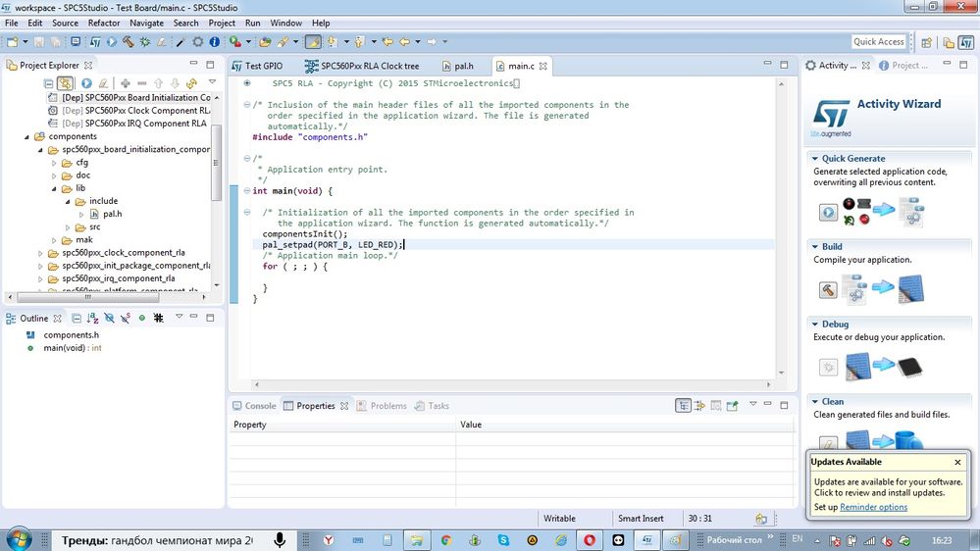This screenshot has width=980, height=551.
Task: Toggle Hide Static Members in Outline
Action: pyautogui.click(x=126, y=318)
